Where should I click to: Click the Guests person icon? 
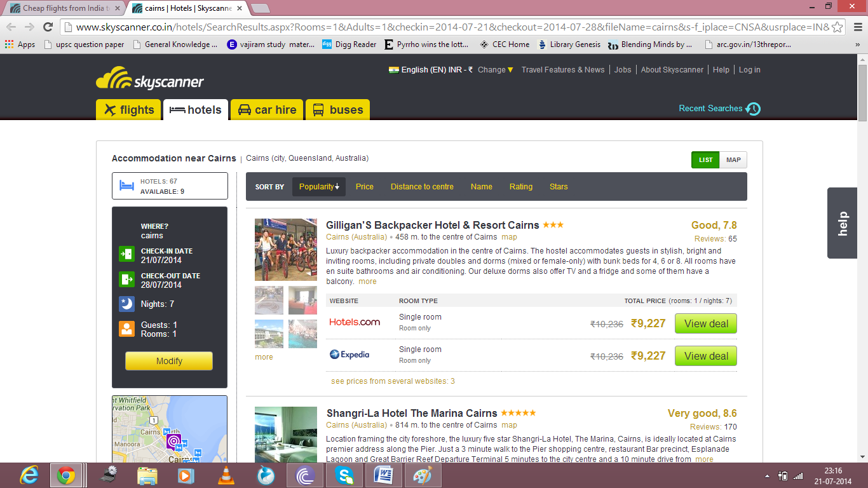(126, 329)
